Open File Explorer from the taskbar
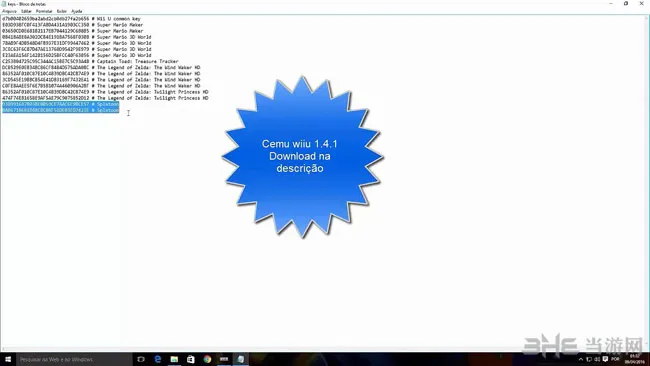Image resolution: width=650 pixels, height=366 pixels. pos(174,359)
